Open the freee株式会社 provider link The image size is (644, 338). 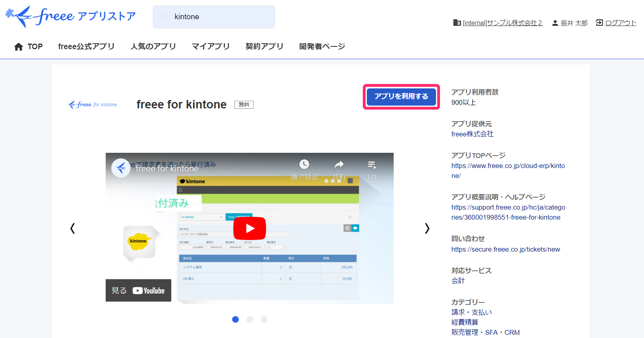tap(472, 134)
